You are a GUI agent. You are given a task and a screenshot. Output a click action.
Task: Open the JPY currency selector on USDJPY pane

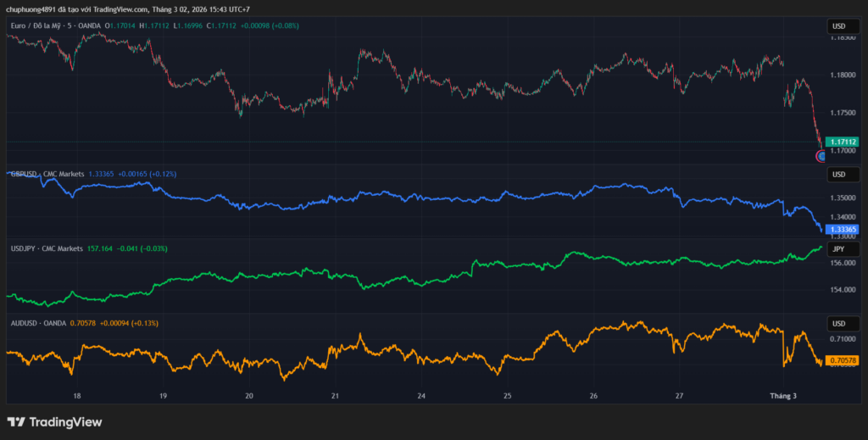pos(838,249)
